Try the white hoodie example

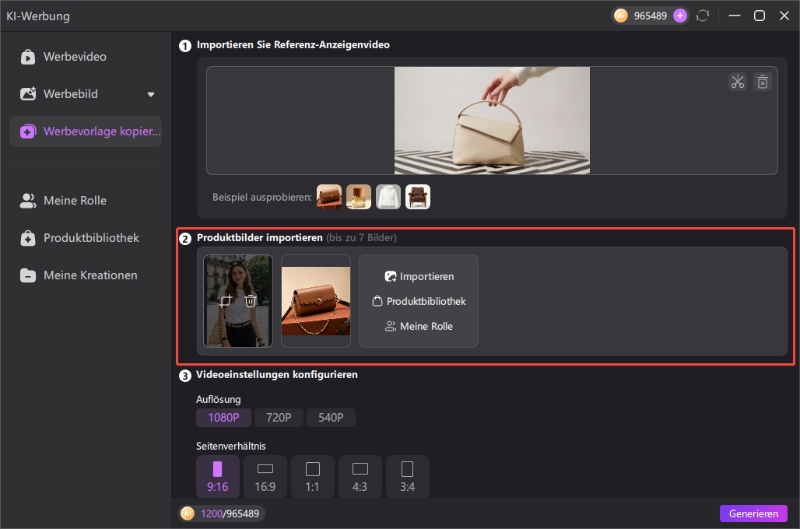pyautogui.click(x=388, y=197)
